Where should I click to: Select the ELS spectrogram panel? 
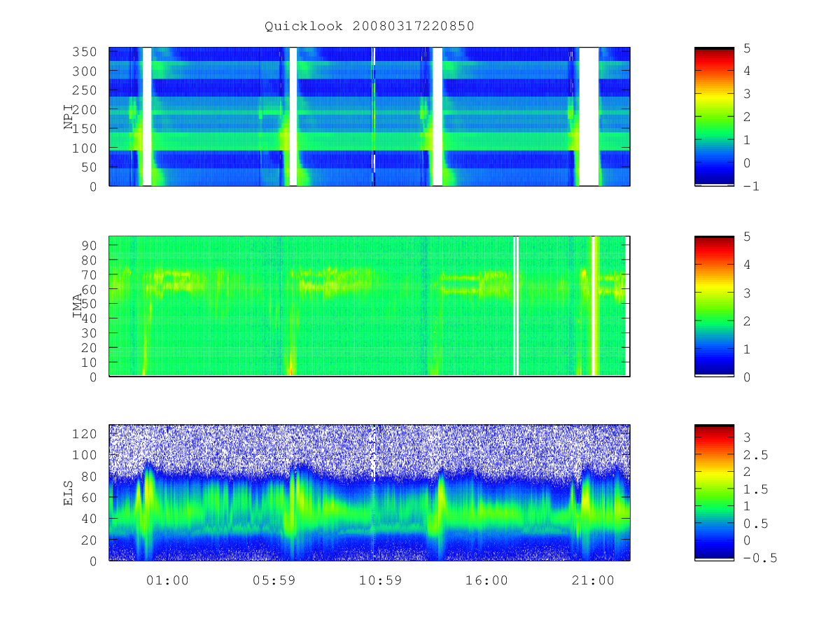coord(370,493)
